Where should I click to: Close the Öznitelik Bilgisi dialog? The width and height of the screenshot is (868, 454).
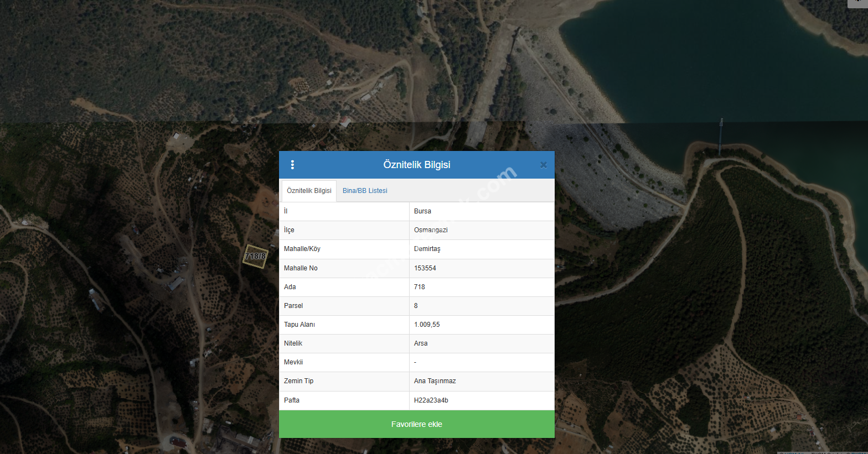tap(544, 165)
